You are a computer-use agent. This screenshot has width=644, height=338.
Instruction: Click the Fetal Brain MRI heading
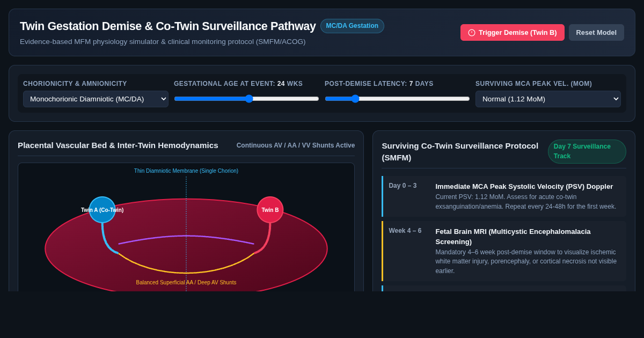pos(513,237)
